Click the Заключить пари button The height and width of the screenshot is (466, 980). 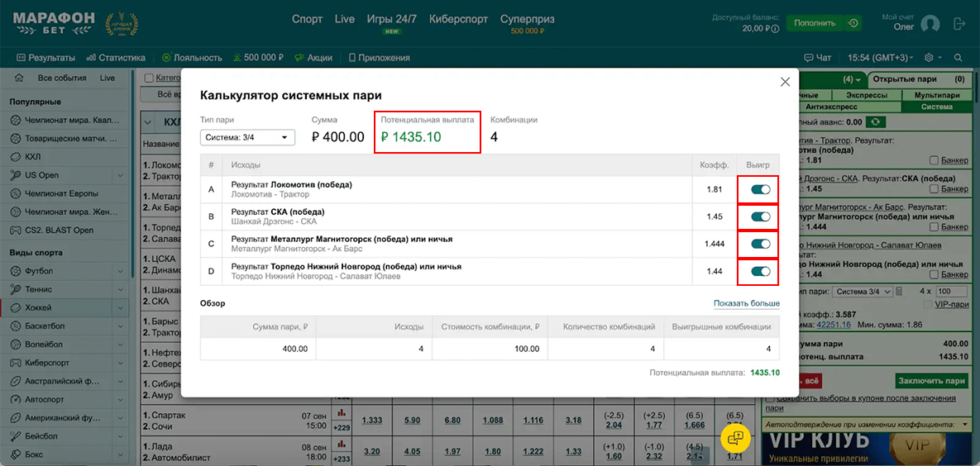tap(930, 380)
